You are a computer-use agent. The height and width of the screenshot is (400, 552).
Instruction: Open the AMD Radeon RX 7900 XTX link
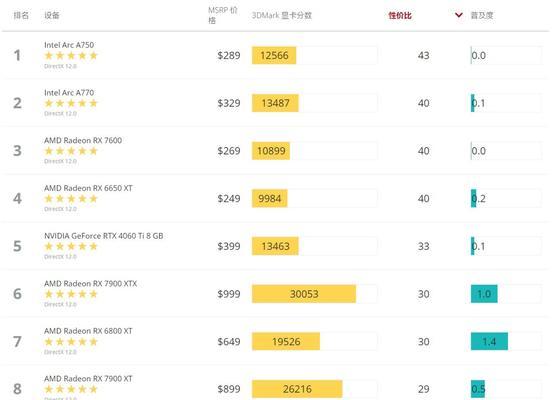(x=90, y=283)
